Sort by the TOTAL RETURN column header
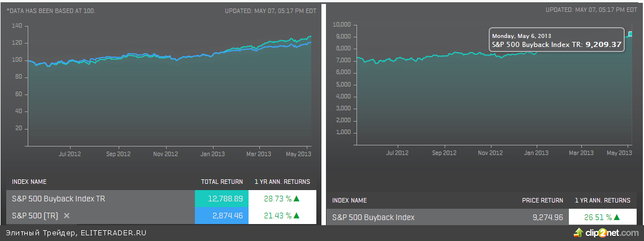 coord(222,182)
